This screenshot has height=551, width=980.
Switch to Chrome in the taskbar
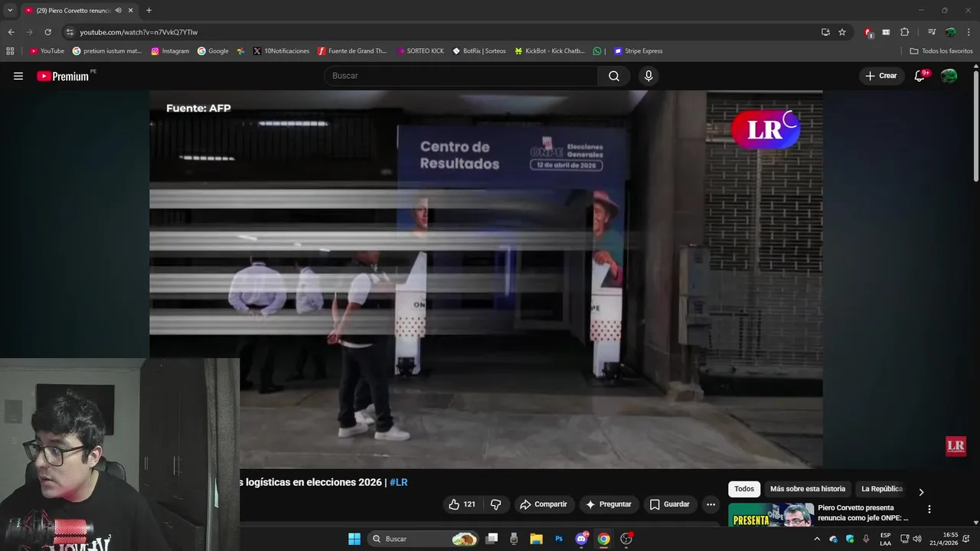point(603,539)
